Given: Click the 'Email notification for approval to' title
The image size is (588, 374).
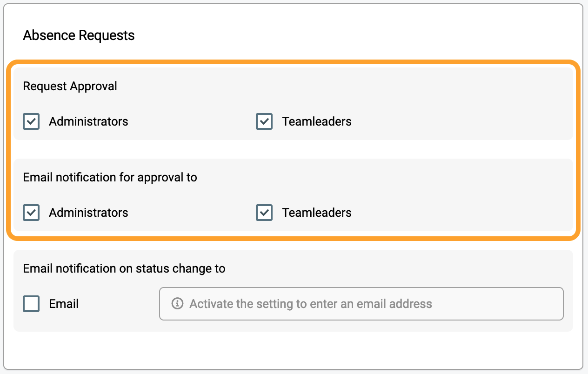Looking at the screenshot, I should point(110,177).
